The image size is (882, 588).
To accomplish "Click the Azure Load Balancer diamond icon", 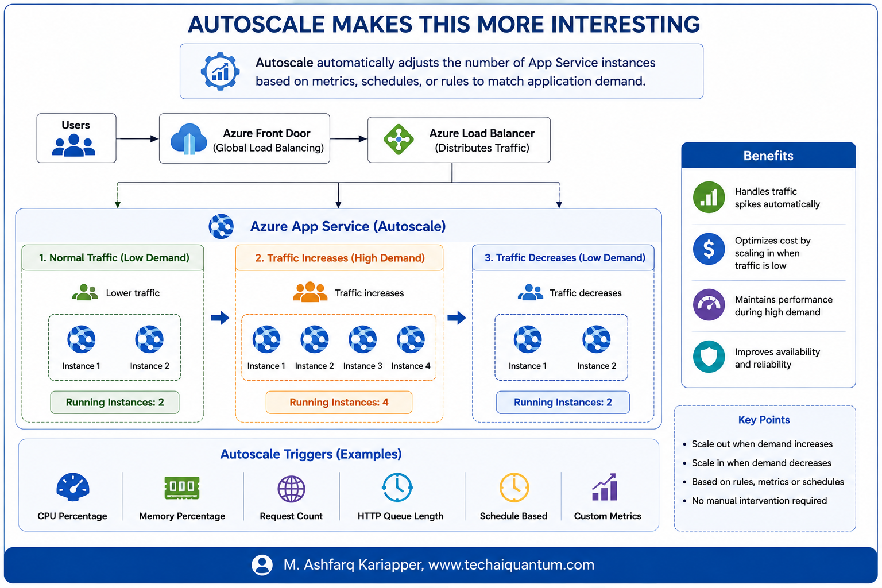I will pyautogui.click(x=399, y=140).
